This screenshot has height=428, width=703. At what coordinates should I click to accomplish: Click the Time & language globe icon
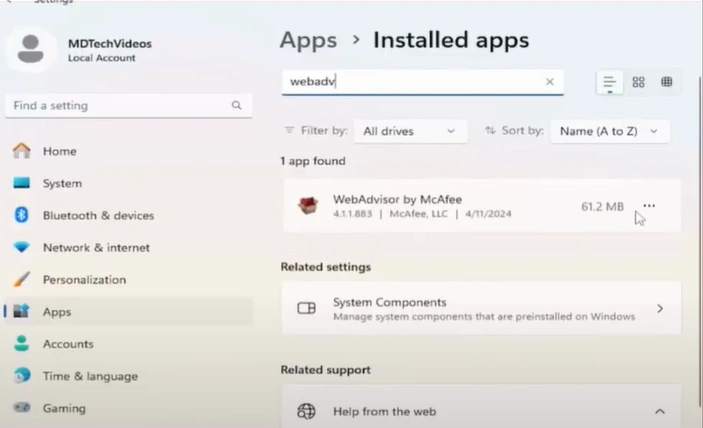21,376
